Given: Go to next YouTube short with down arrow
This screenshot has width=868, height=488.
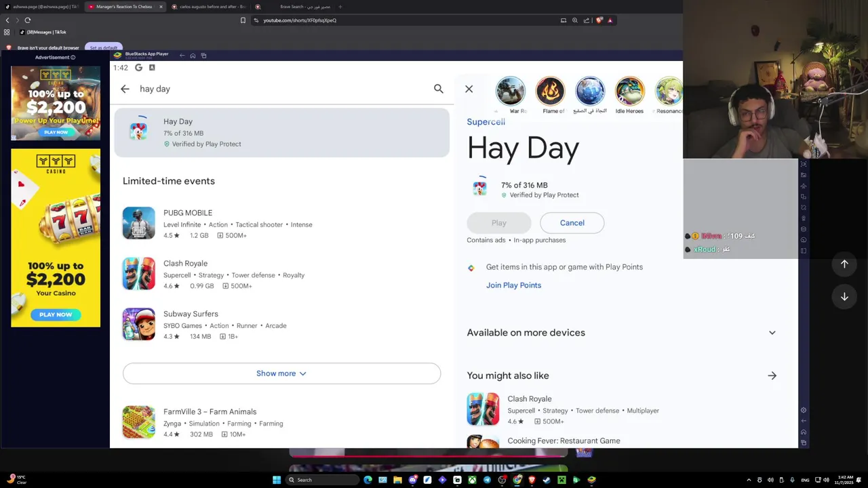Looking at the screenshot, I should coord(844,296).
